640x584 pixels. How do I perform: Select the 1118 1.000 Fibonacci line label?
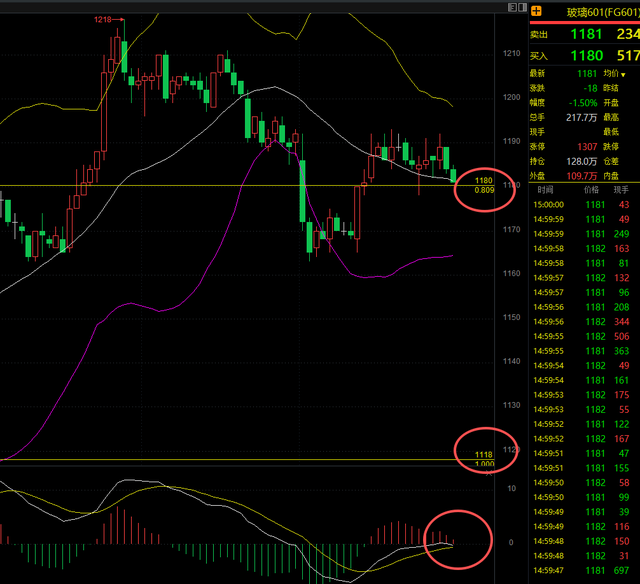484,459
